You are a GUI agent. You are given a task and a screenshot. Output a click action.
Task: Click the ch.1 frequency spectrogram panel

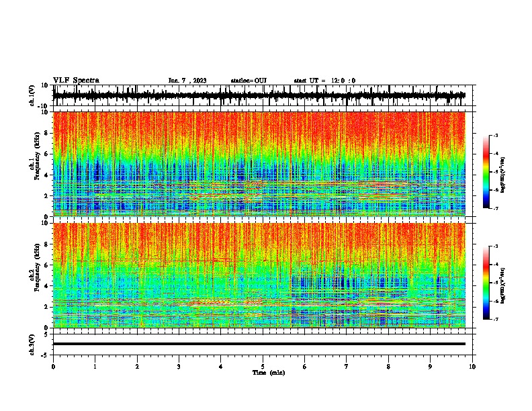click(x=259, y=164)
